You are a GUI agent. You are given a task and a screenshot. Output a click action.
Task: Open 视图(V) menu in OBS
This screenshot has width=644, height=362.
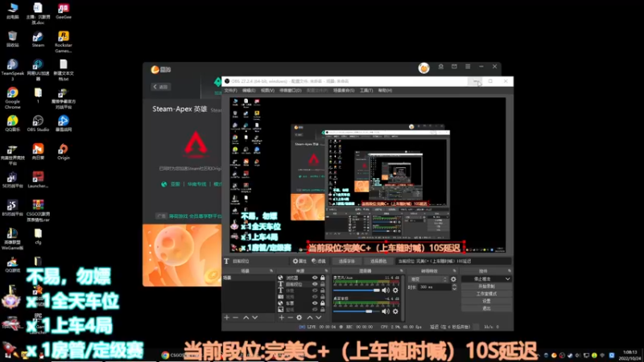click(267, 90)
